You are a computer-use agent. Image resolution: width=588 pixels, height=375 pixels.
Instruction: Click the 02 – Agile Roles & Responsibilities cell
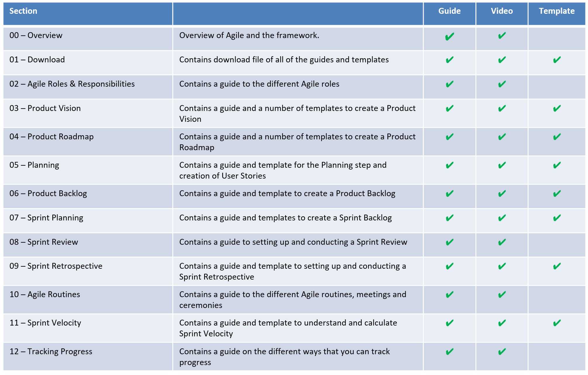click(88, 87)
